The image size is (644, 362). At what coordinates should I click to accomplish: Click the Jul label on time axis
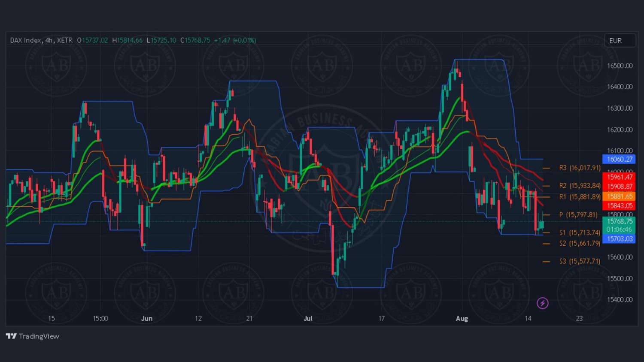(308, 318)
